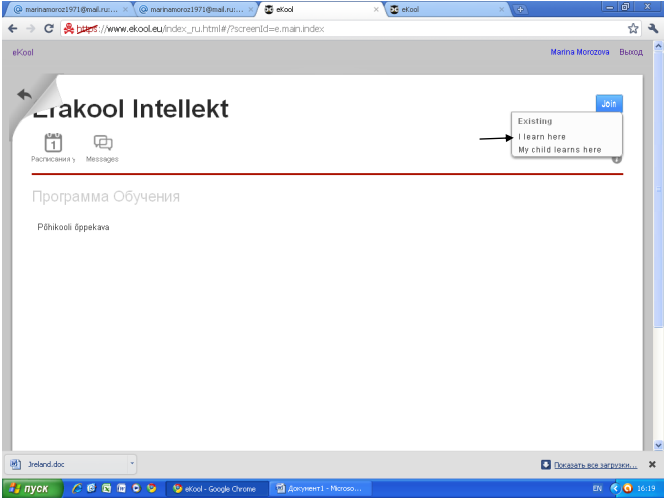
Task: Close the first mail.ru tab
Action: click(125, 9)
